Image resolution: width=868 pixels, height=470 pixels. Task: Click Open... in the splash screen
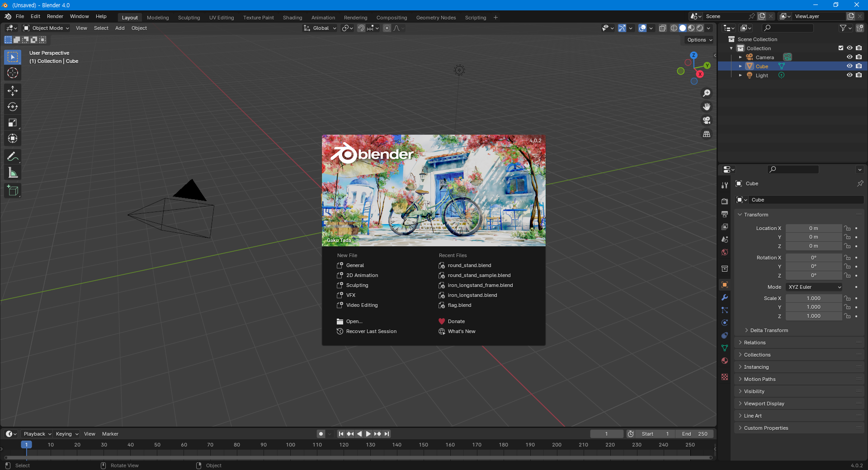pyautogui.click(x=354, y=321)
